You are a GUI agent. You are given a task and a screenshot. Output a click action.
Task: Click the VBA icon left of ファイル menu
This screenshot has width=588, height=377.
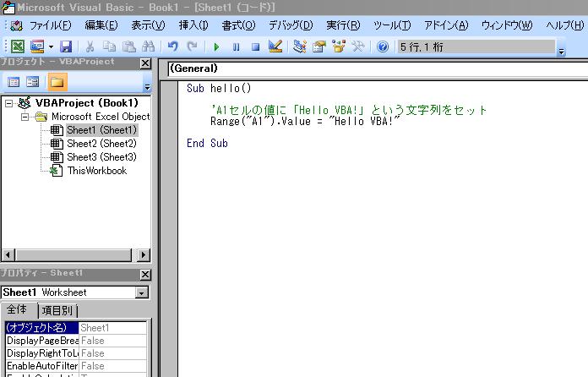[x=17, y=25]
